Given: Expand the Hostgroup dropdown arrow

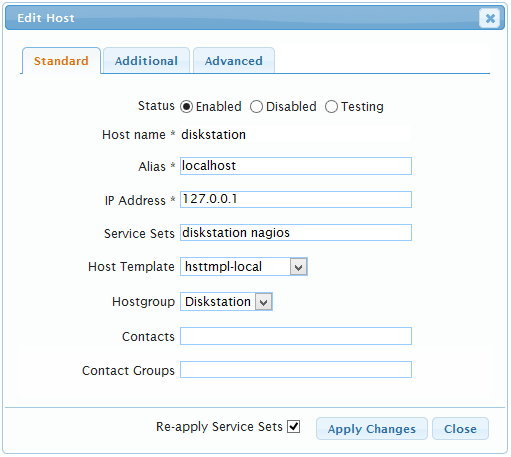Looking at the screenshot, I should tap(264, 302).
